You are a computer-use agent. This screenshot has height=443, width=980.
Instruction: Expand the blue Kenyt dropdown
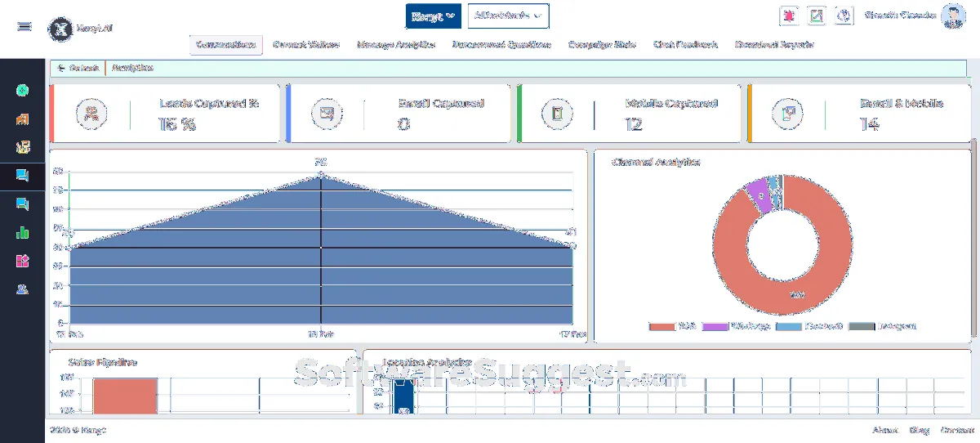pos(433,16)
